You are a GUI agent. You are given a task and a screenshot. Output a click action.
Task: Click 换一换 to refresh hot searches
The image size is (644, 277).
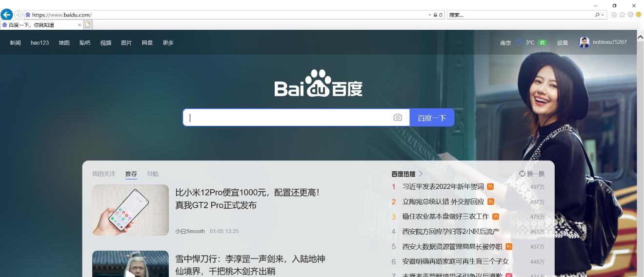(532, 174)
